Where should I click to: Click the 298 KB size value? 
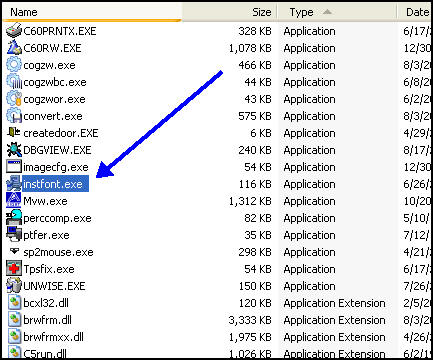(255, 252)
